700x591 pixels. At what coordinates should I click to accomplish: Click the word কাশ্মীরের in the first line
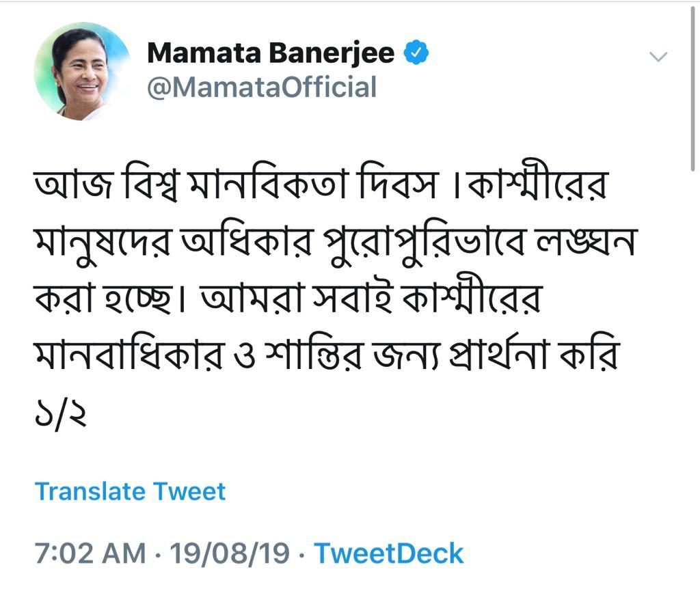tap(537, 183)
